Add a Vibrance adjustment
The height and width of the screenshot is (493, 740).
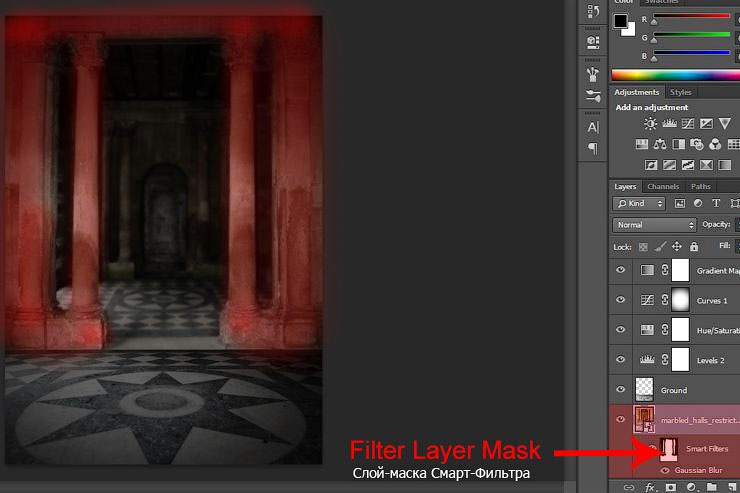pyautogui.click(x=725, y=123)
